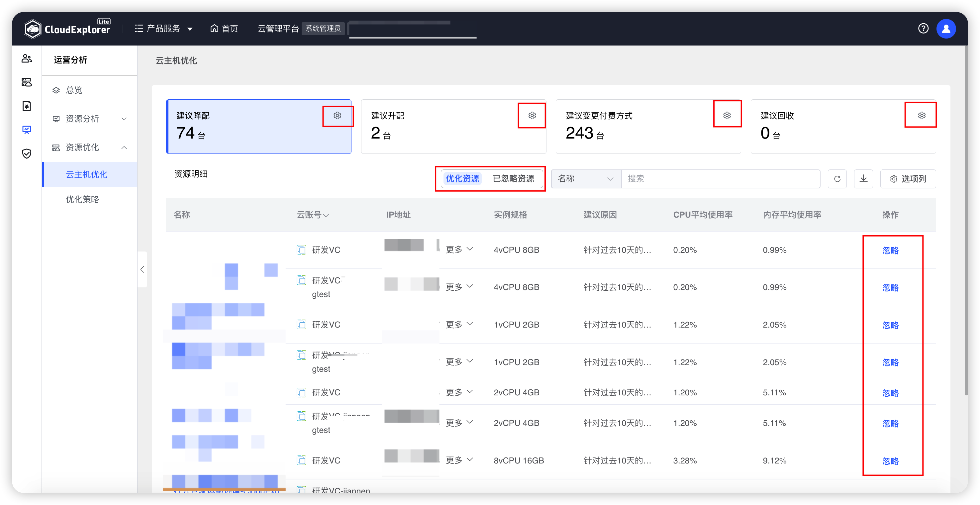Click the 搜索 input field
This screenshot has height=505, width=980.
[721, 179]
